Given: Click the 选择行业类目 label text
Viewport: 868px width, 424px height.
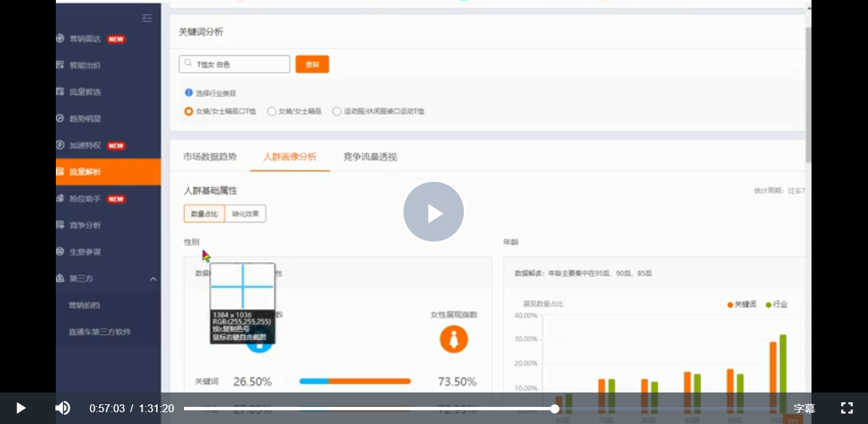Looking at the screenshot, I should [216, 93].
